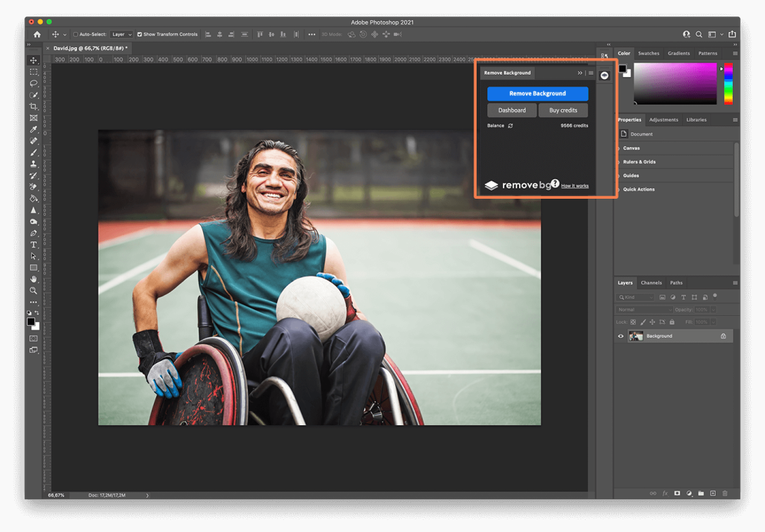This screenshot has width=765, height=532.
Task: Refresh the credits balance icon
Action: pos(510,126)
